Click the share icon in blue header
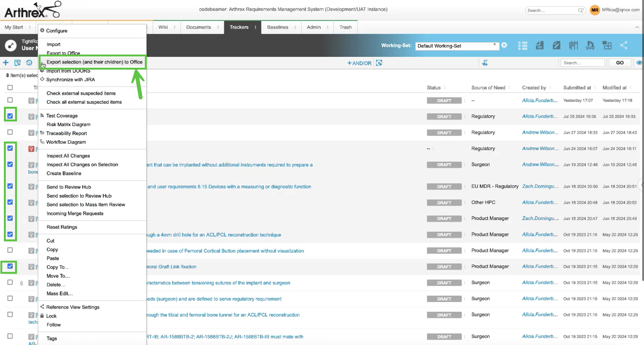 tap(624, 45)
